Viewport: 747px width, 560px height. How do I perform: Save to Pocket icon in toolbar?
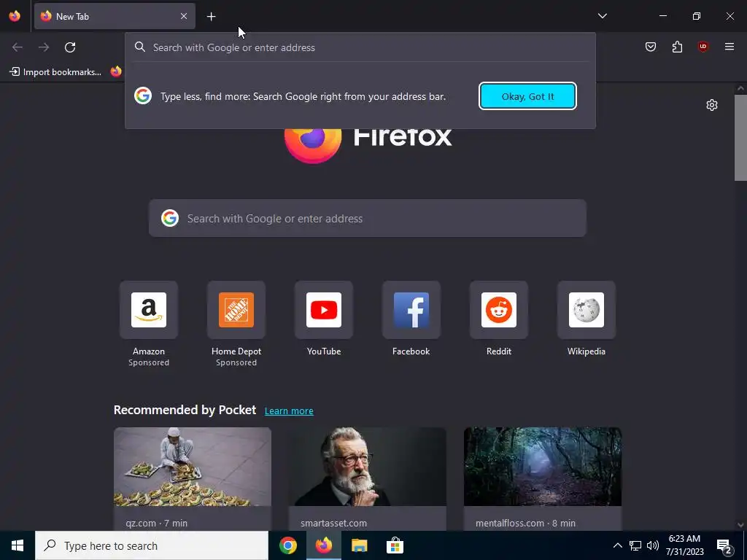tap(651, 47)
